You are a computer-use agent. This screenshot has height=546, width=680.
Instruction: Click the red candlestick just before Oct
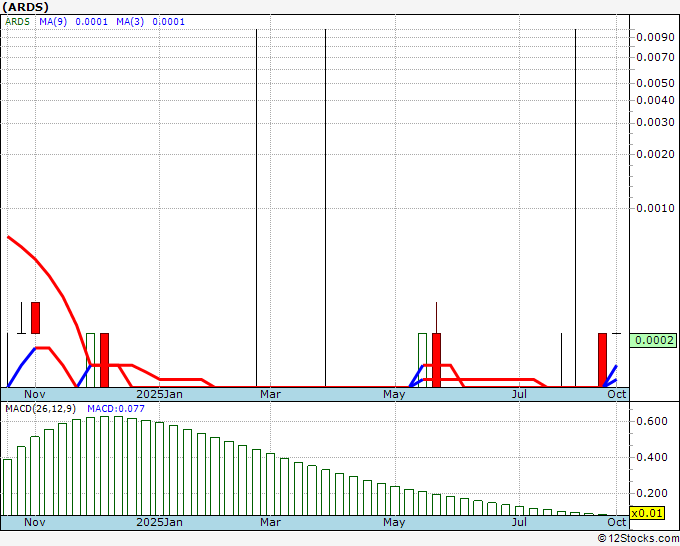click(602, 358)
